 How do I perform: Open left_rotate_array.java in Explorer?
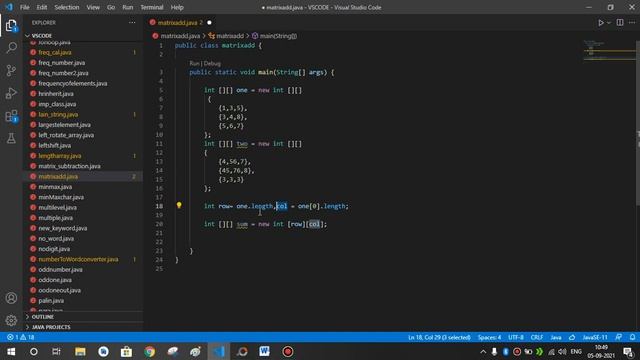(x=66, y=135)
